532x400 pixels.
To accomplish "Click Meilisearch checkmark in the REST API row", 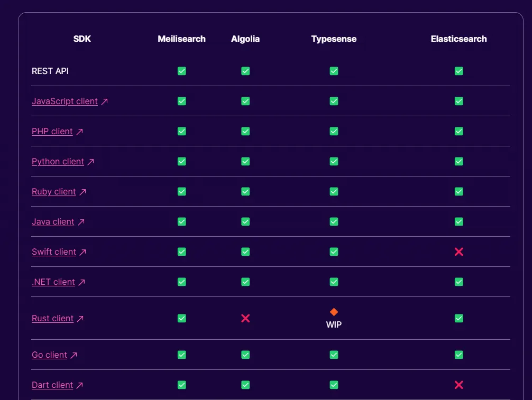I will [x=181, y=71].
